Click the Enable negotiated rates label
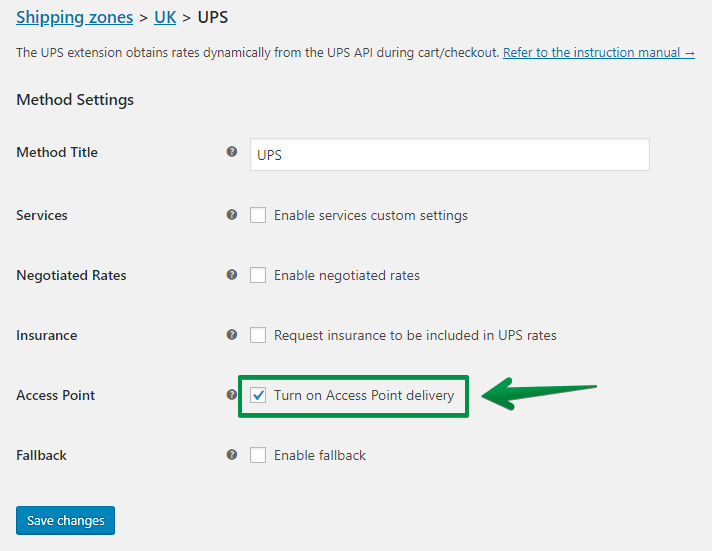Image resolution: width=712 pixels, height=551 pixels. 346,275
